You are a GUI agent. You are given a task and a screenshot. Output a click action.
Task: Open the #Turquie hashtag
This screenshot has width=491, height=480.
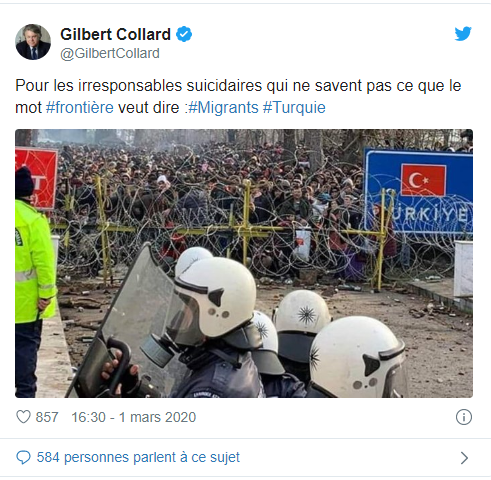click(x=294, y=108)
